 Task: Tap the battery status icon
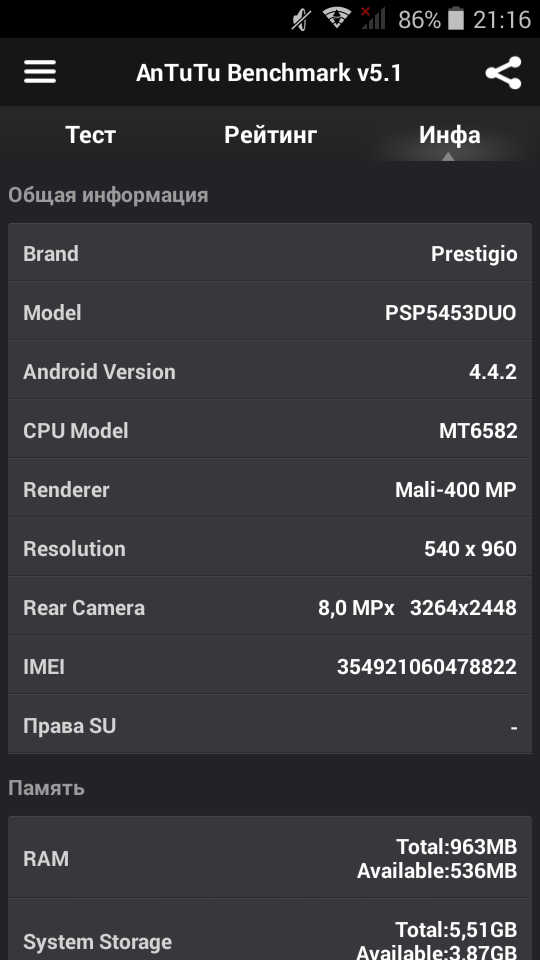tap(456, 19)
